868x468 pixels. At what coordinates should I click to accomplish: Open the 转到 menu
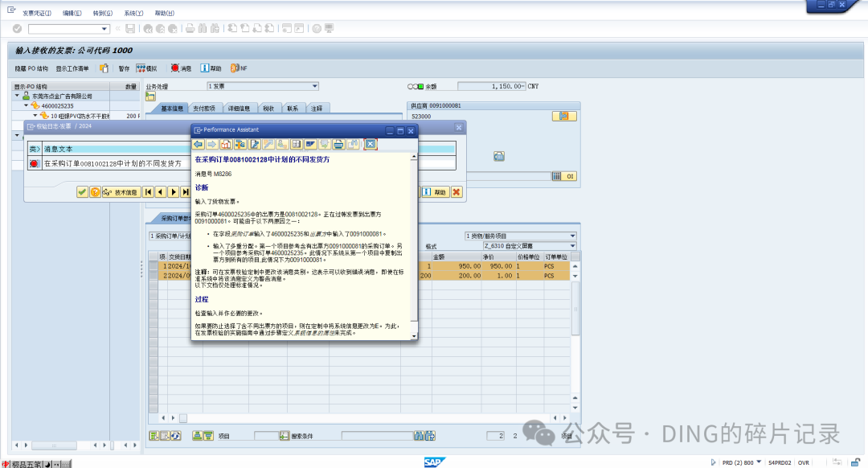102,14
